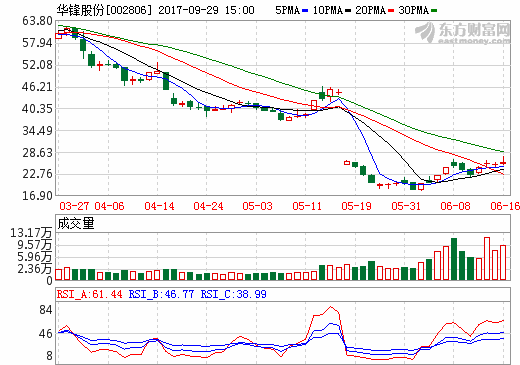Click the stock title 华锋股份[002806]
520x365 pixels.
[x=104, y=10]
